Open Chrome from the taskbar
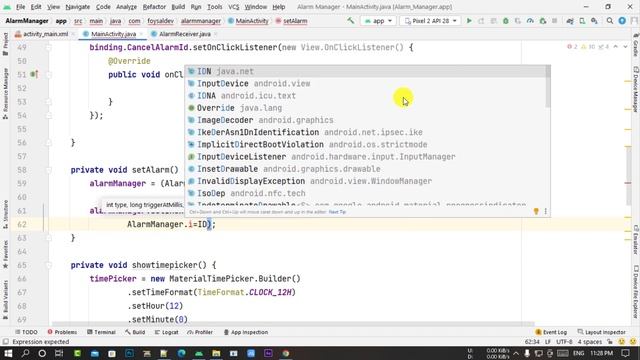Screen dimensions: 640x360 click(x=286, y=353)
